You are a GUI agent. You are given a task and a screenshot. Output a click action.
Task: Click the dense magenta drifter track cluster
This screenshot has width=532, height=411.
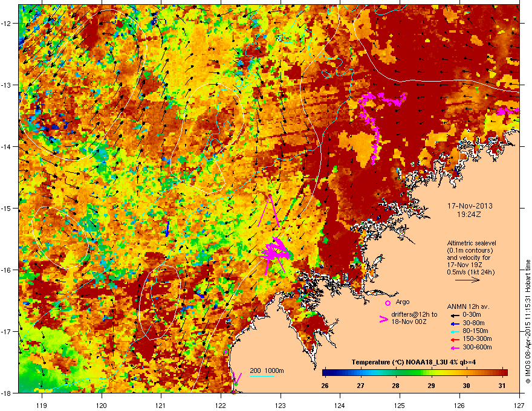point(276,252)
